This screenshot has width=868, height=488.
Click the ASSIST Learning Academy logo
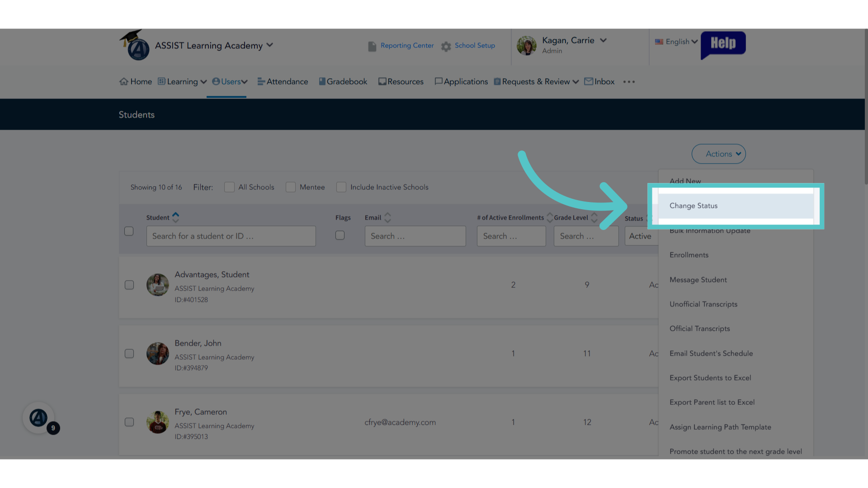(x=135, y=45)
